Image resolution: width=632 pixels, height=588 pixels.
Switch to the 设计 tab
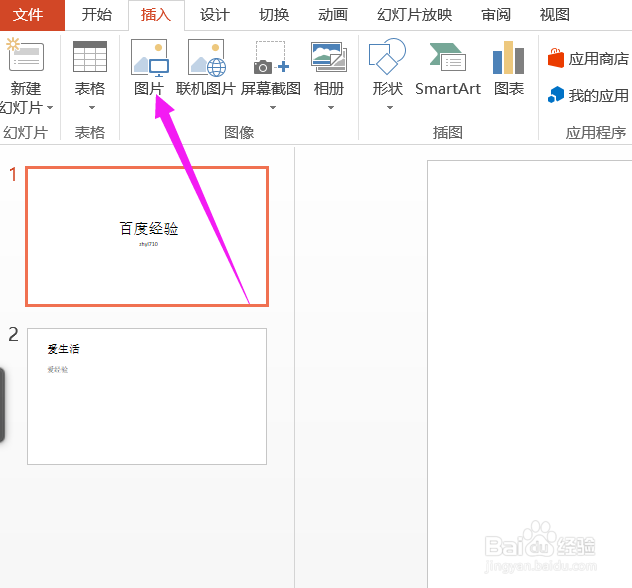tap(215, 15)
